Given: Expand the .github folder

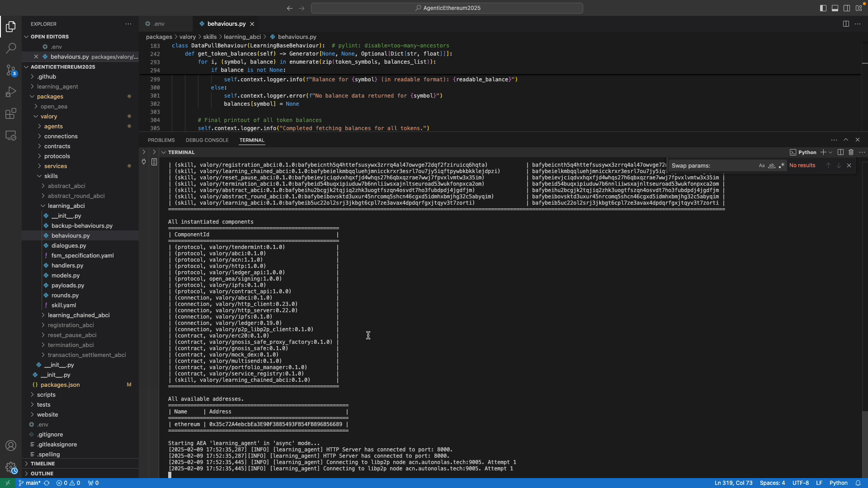Looking at the screenshot, I should [x=47, y=77].
